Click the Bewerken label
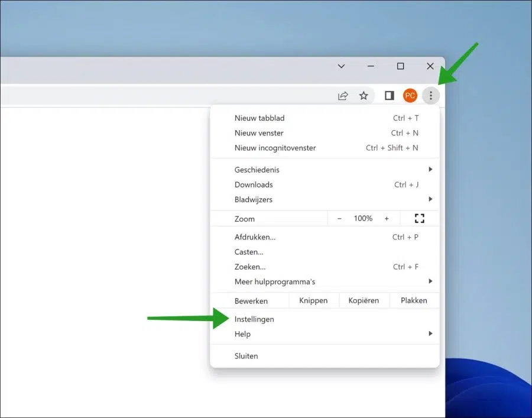 pyautogui.click(x=251, y=302)
